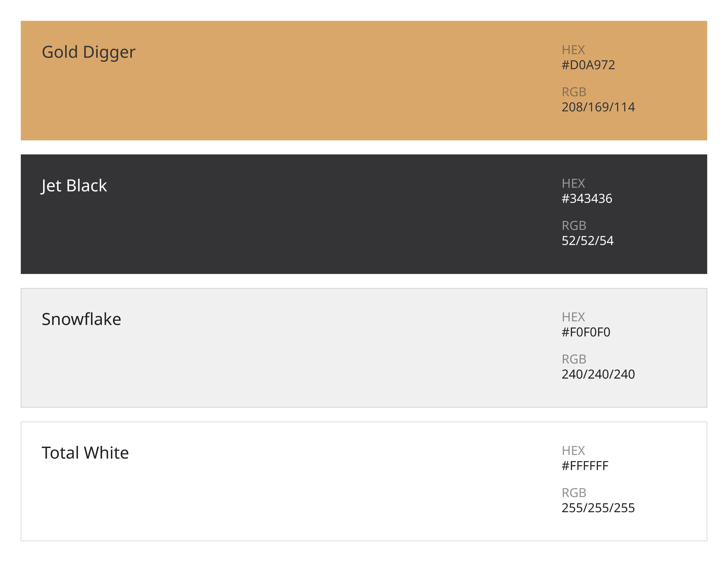
Task: Click the HEX label in Gold Digger swatch
Action: pos(573,50)
